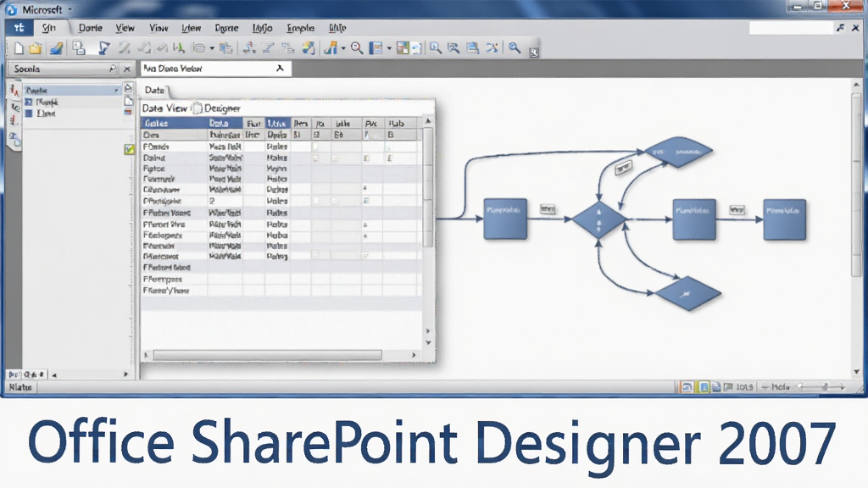The width and height of the screenshot is (868, 488).
Task: Toggle the checkbox in the "FOnsds" row
Action: (x=315, y=147)
